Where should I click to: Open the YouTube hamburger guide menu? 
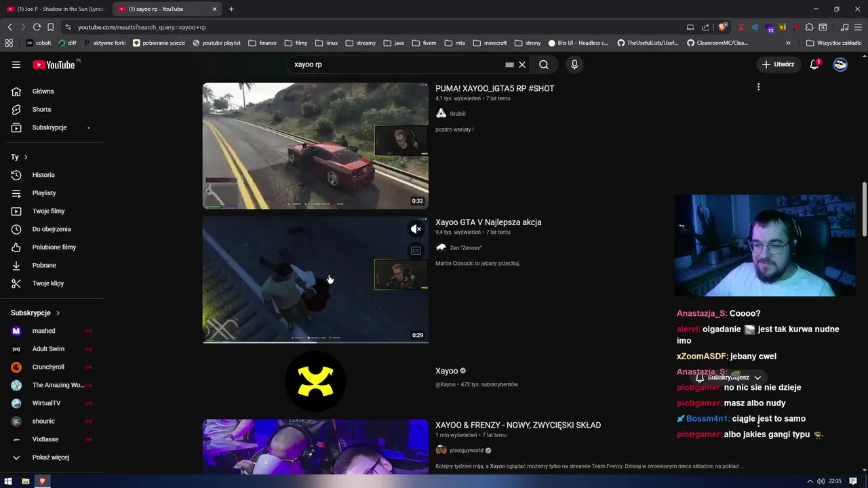click(16, 64)
